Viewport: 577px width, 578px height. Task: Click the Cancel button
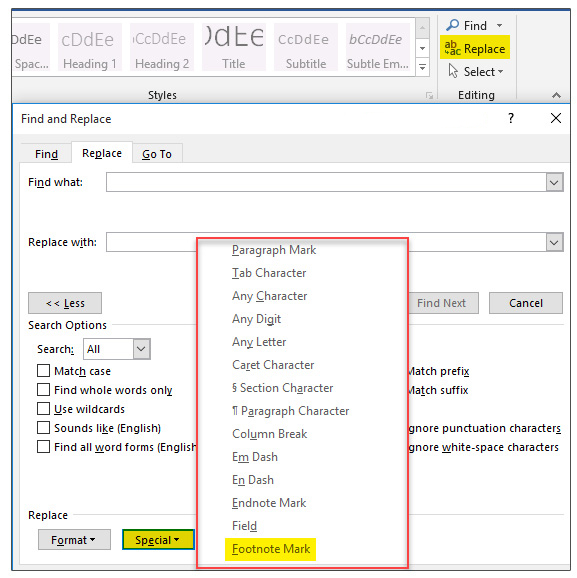click(526, 303)
